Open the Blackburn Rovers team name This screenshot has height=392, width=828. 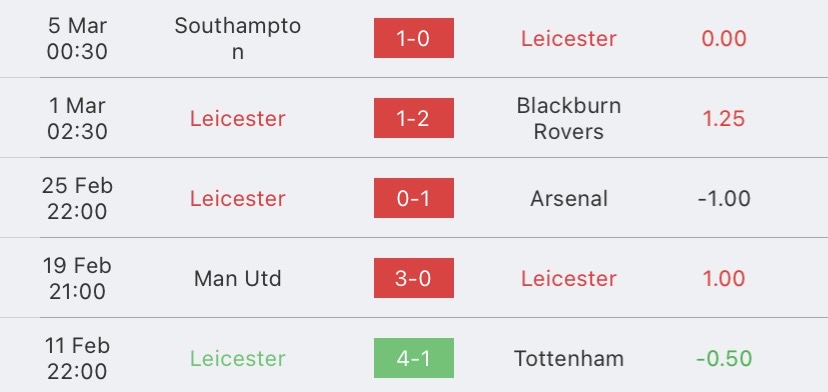569,118
